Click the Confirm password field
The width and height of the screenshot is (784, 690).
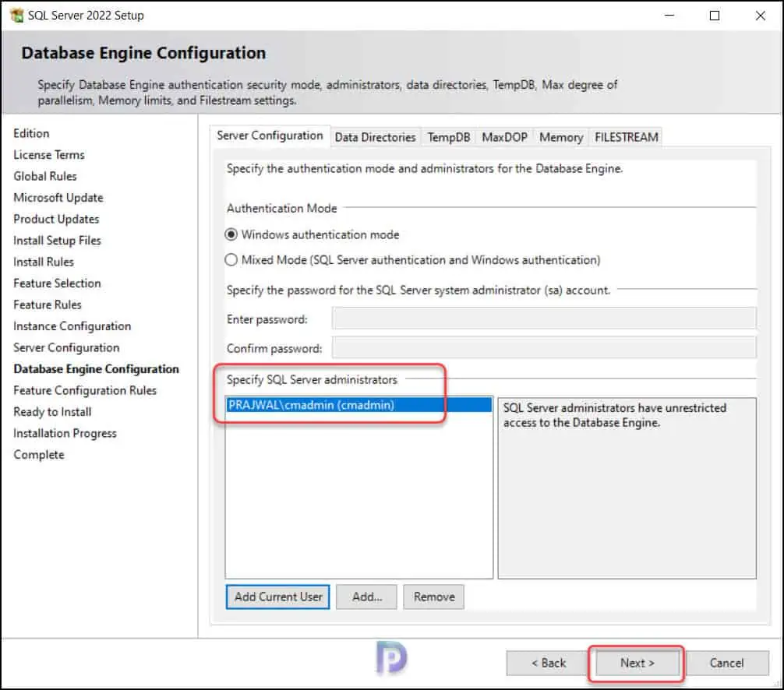pyautogui.click(x=544, y=348)
